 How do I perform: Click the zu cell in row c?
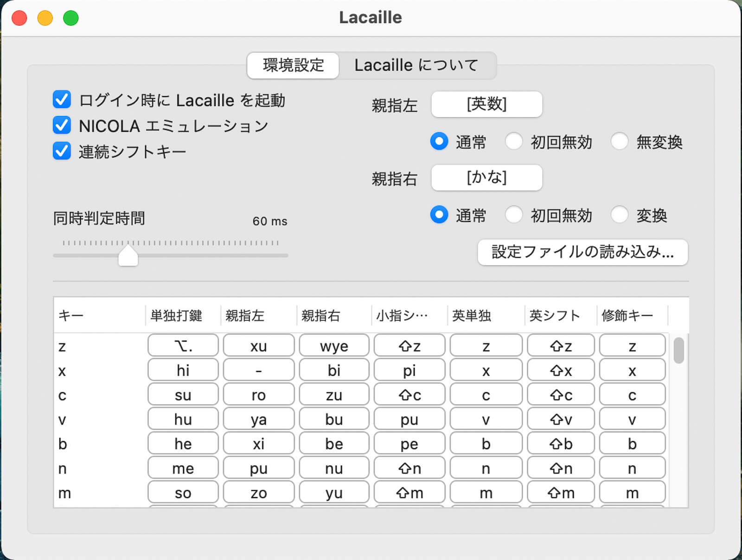coord(334,395)
